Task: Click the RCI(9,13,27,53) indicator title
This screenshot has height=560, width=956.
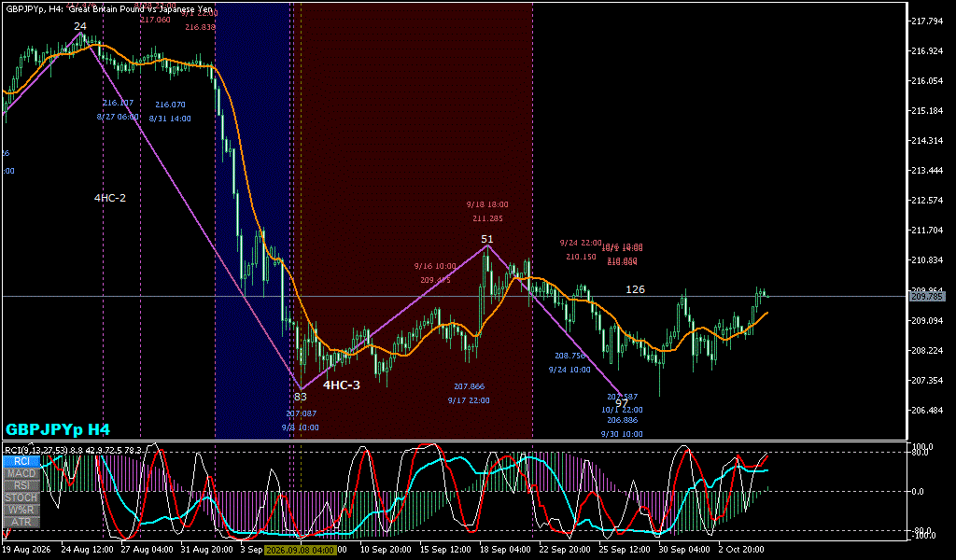Action: point(36,450)
